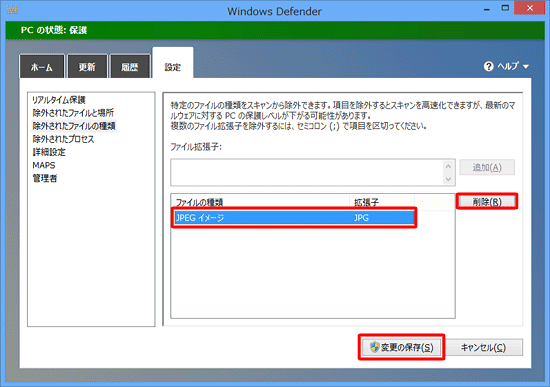The height and width of the screenshot is (387, 550).
Task: Click down arrow of extension box scrollbar
Action: (x=448, y=179)
